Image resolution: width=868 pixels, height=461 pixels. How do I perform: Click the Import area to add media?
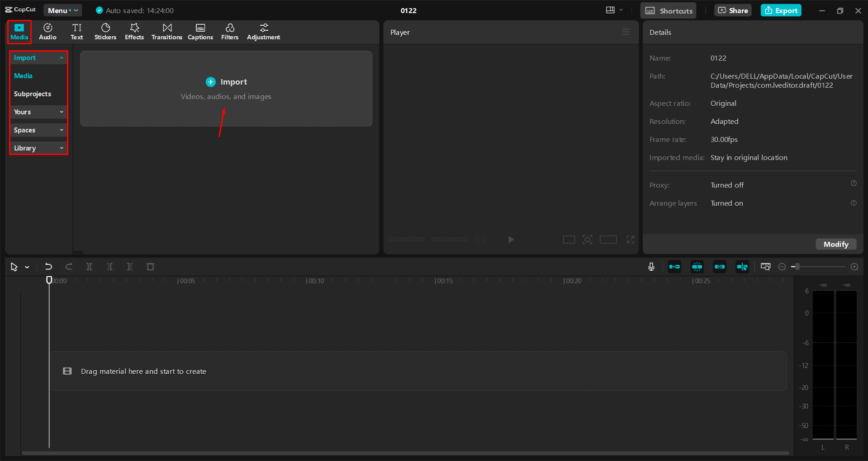(226, 82)
